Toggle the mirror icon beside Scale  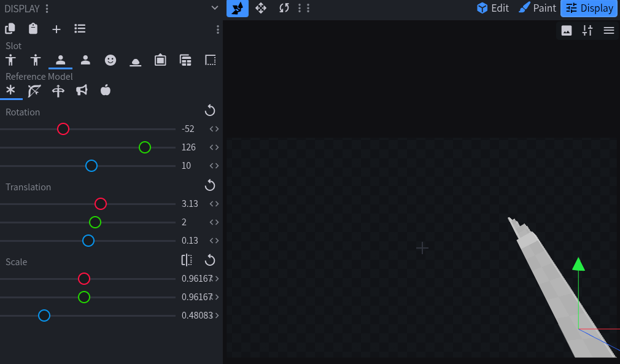[187, 260]
